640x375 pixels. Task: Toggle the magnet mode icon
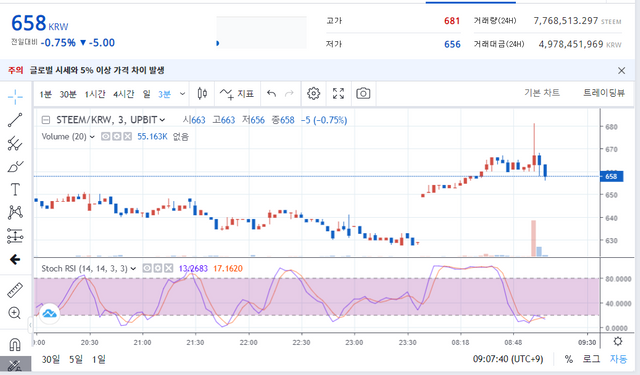[x=15, y=344]
